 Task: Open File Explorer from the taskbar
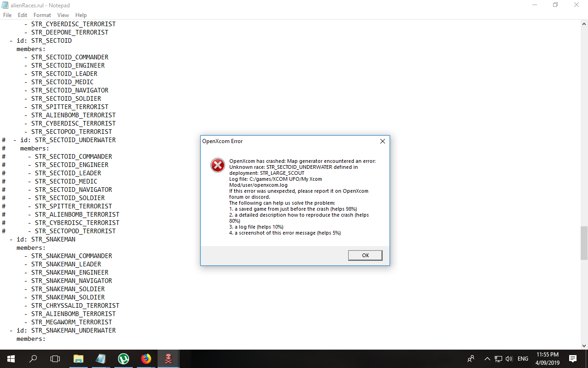click(x=78, y=359)
